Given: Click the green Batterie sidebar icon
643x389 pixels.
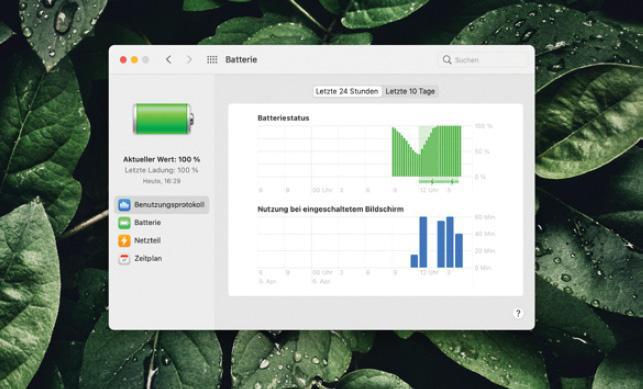Looking at the screenshot, I should (x=124, y=223).
